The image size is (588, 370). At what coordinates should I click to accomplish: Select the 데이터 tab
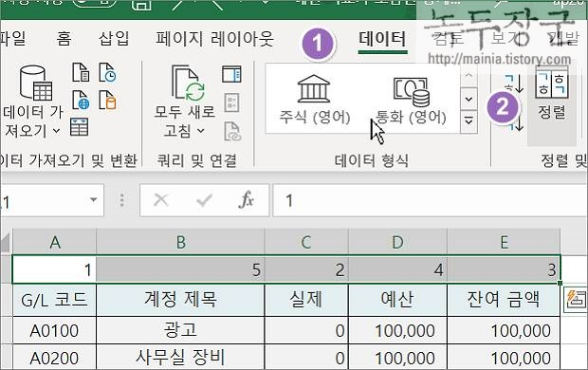(382, 39)
